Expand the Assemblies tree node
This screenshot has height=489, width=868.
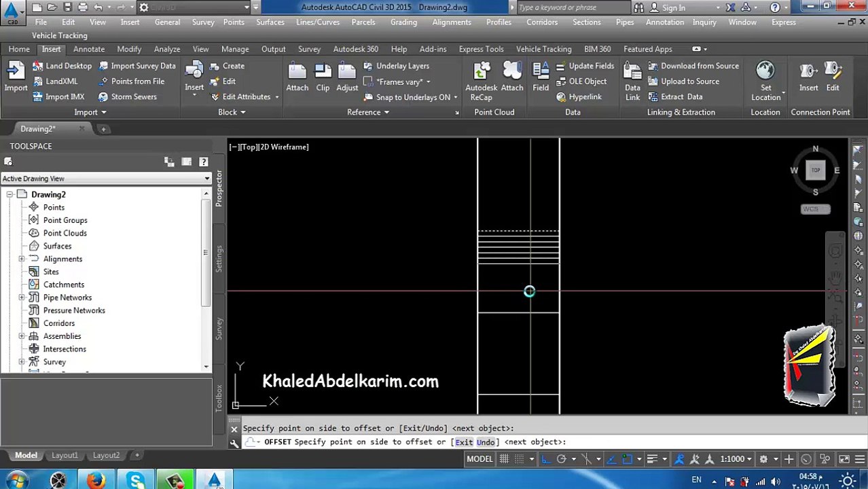(22, 336)
